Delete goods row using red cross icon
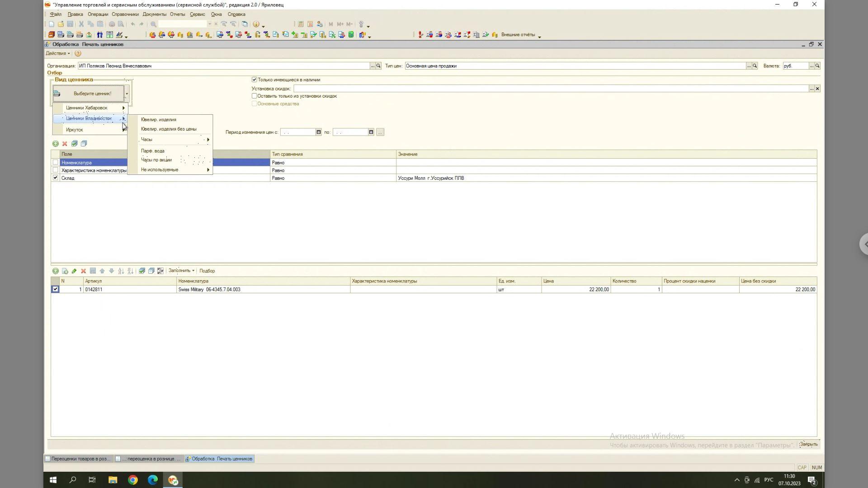 (83, 271)
